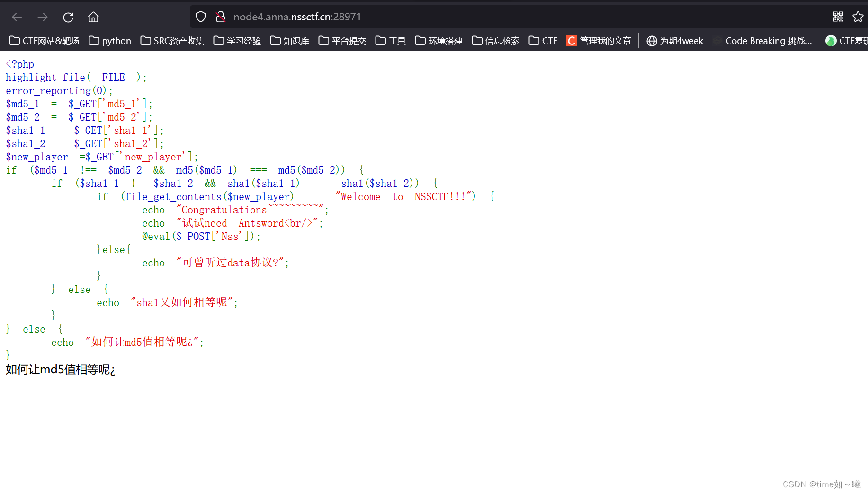Click the $_GET['sha1_2'] assignment line
Viewport: 868px width, 493px height.
85,144
